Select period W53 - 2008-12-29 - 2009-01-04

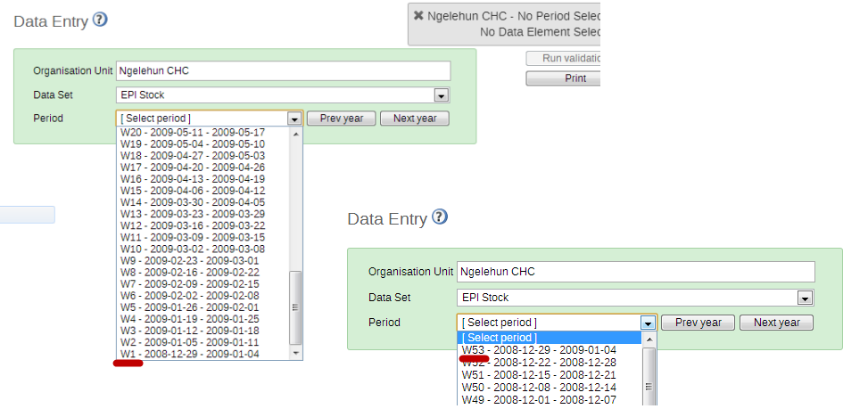539,350
